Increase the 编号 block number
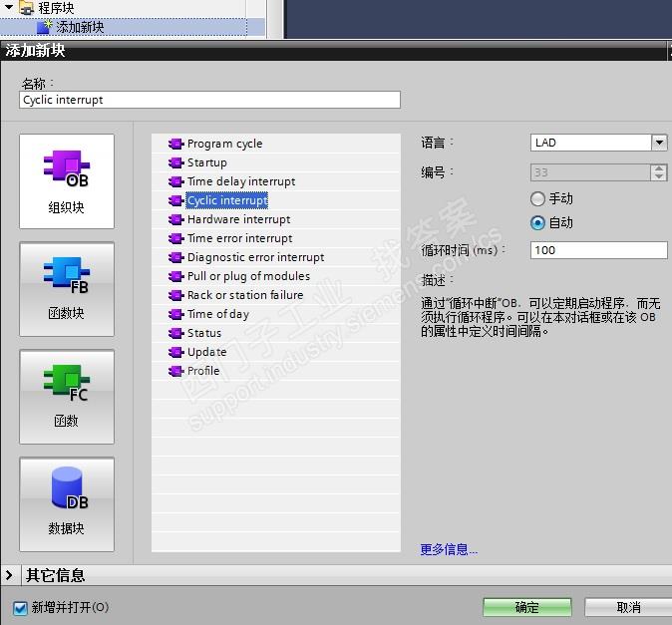 659,168
